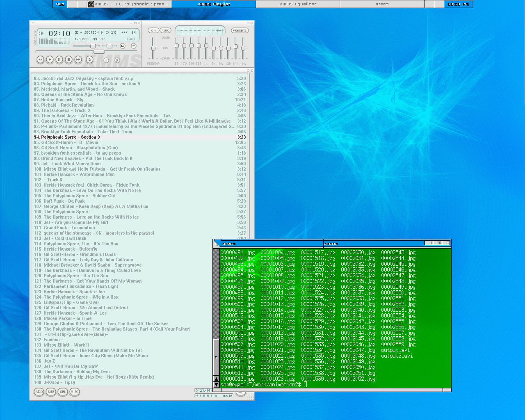Toggle the playlist window icon in player
This screenshot has height=420, width=525.
click(x=134, y=46)
